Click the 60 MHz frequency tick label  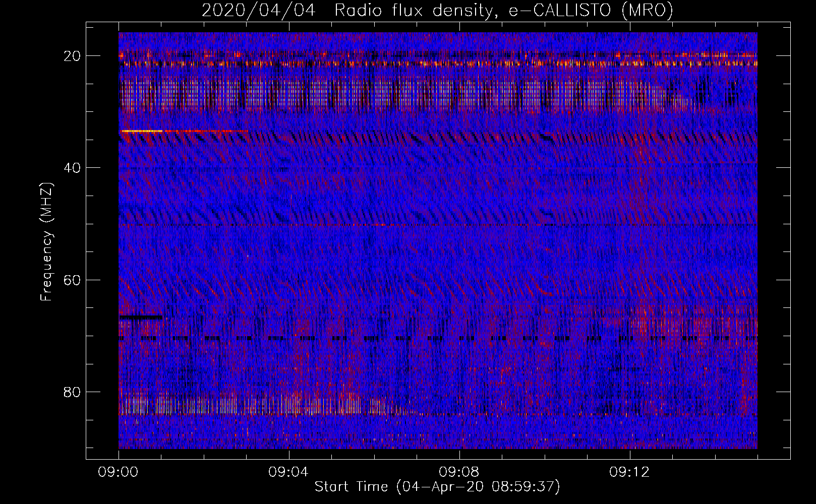pos(73,280)
